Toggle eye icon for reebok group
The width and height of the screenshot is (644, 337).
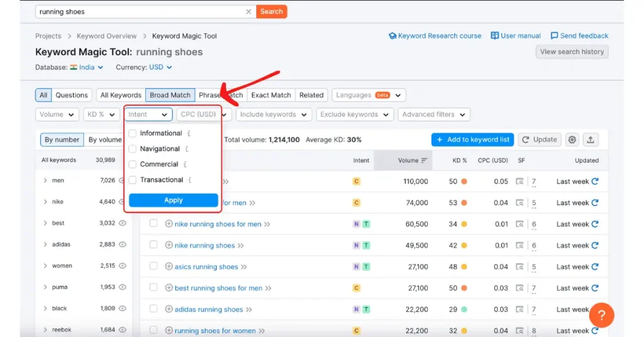pyautogui.click(x=123, y=330)
